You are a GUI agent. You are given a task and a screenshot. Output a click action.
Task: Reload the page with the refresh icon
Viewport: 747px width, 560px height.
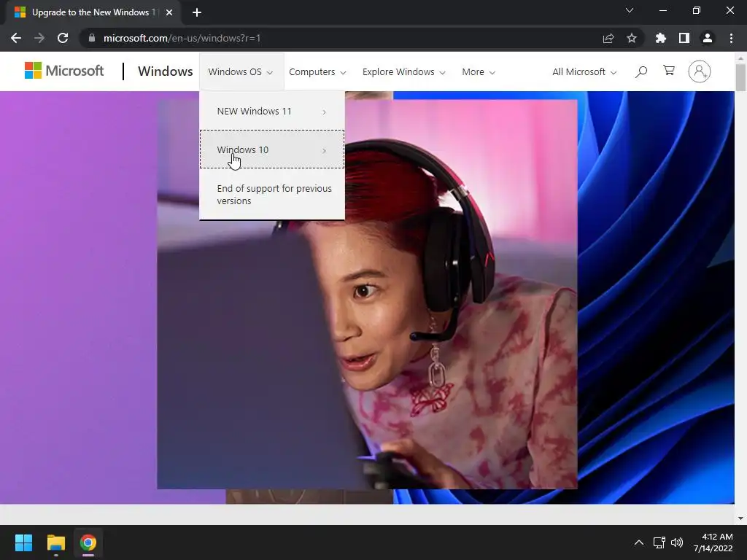[63, 38]
